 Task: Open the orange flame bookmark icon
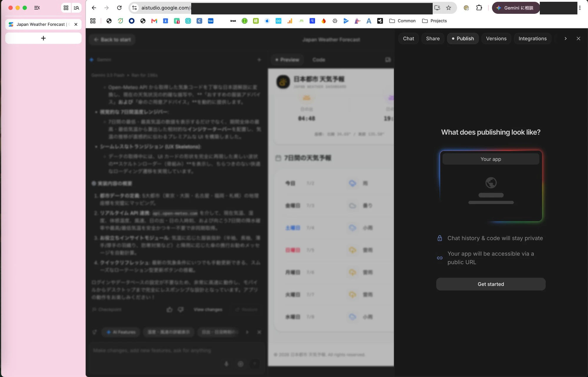324,21
